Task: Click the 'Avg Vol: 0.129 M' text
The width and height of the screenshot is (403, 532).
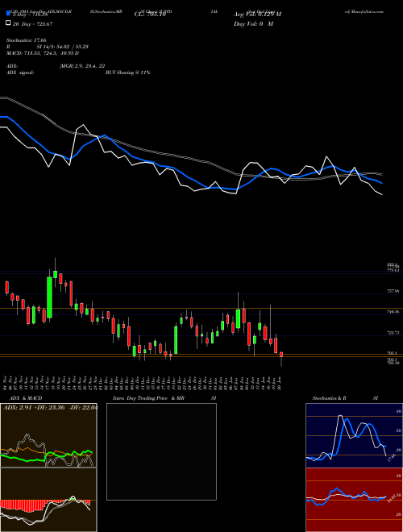Action: point(257,15)
